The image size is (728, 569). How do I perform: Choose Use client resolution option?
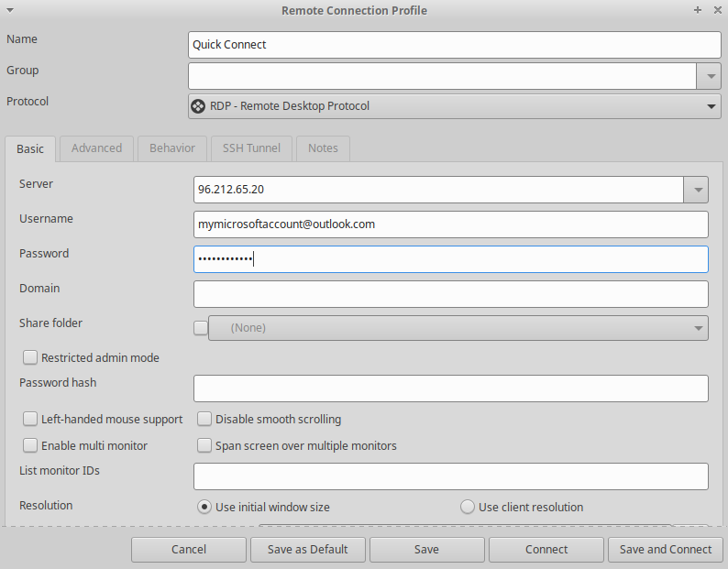pos(468,507)
